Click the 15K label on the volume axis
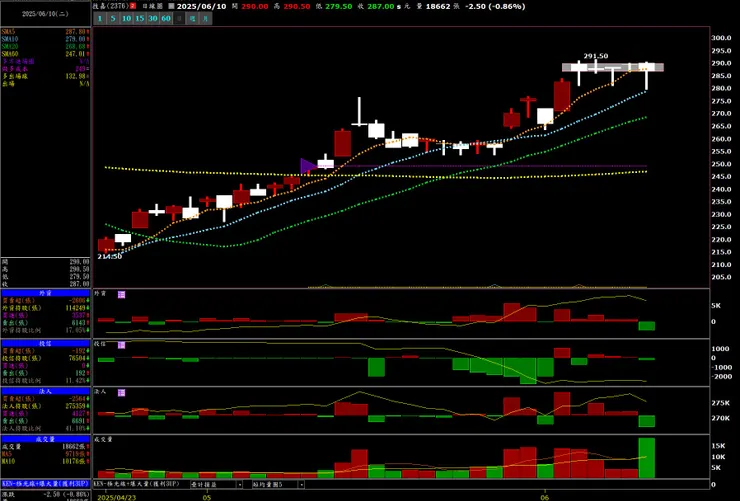Screen dimensions: 740x501 718,445
